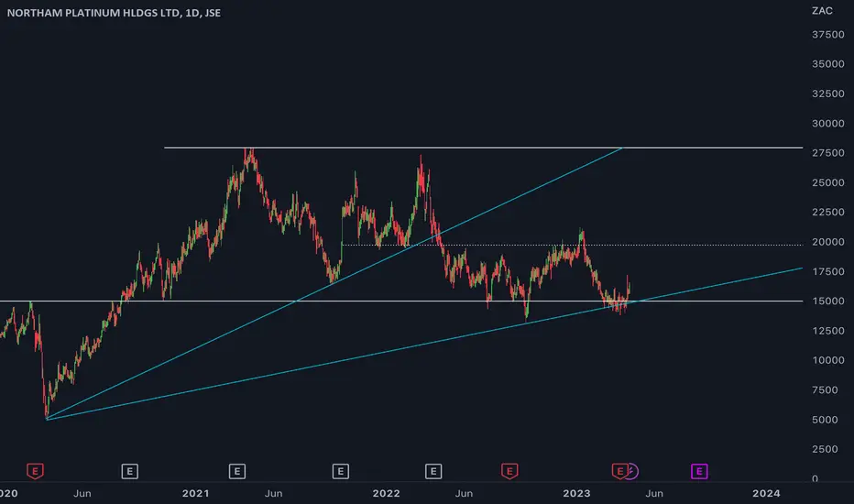Screen dimensions: 854x504
Task: Select the gray earnings marker just after 2021
Action: [237, 471]
